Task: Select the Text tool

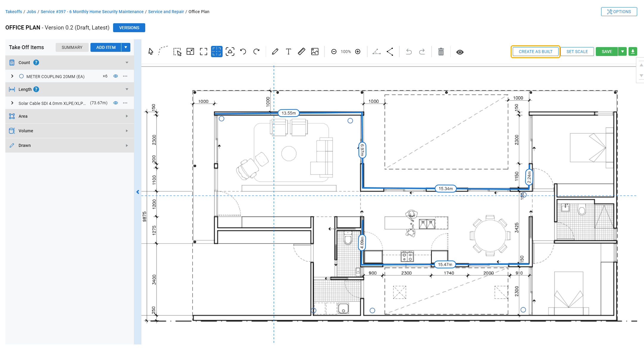Action: point(288,52)
